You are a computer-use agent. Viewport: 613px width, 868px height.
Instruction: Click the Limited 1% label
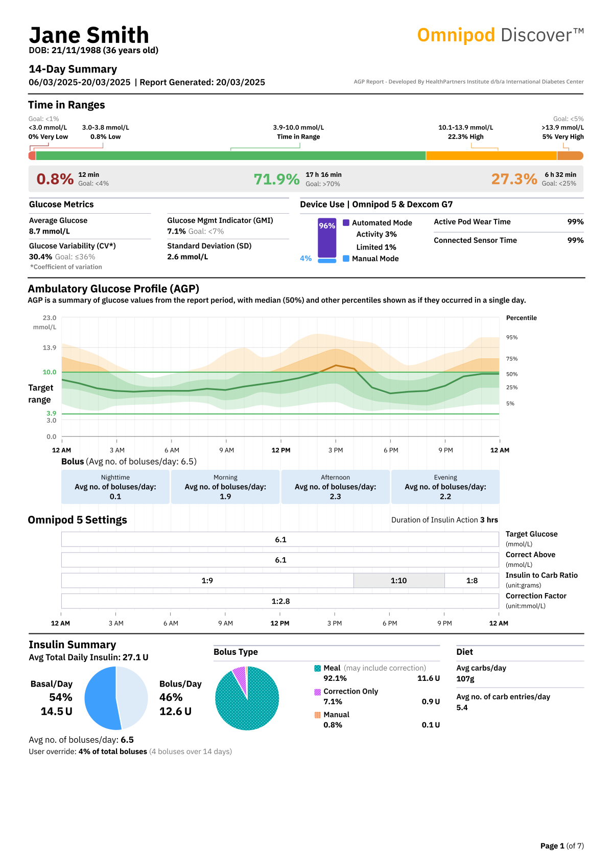(376, 247)
